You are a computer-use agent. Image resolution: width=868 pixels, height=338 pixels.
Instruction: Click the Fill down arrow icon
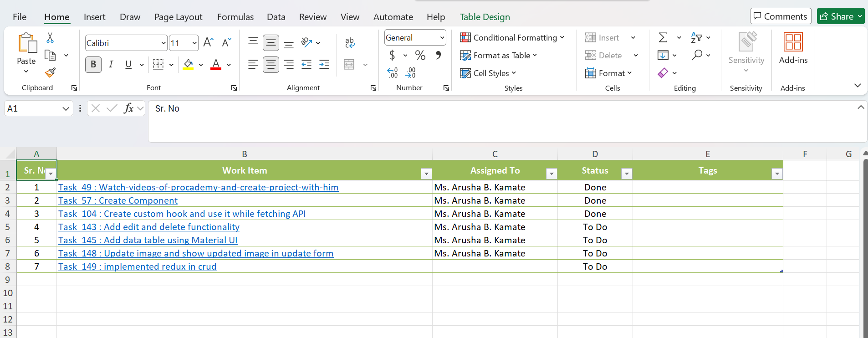[x=663, y=55]
